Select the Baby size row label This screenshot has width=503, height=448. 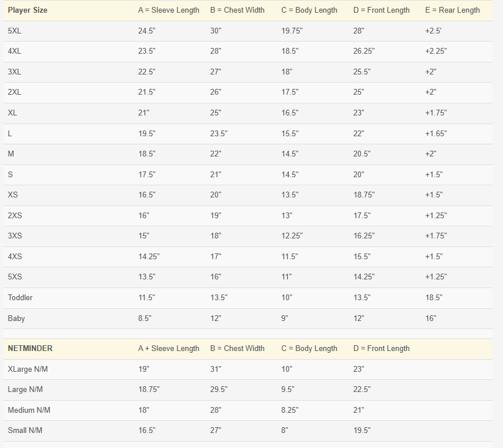(x=16, y=319)
